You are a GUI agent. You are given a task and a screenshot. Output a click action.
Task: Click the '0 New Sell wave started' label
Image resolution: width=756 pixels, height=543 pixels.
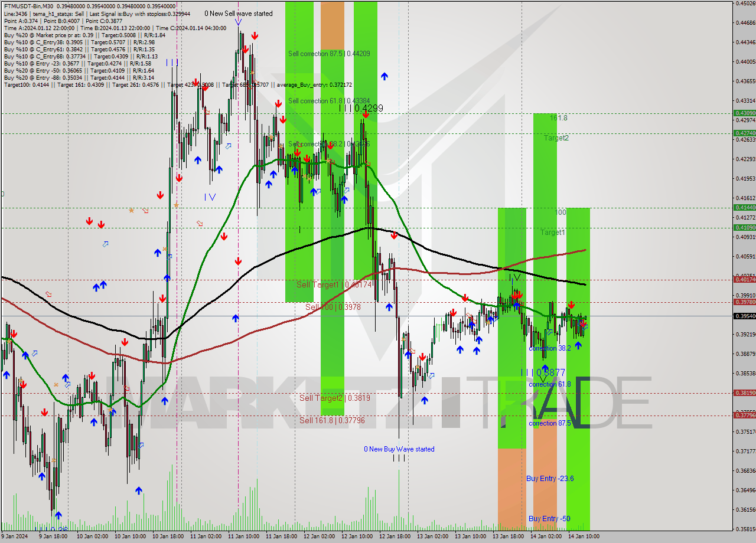(239, 14)
